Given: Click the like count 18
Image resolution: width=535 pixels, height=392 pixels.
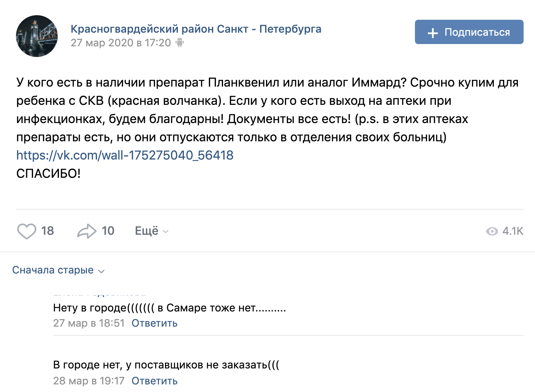Looking at the screenshot, I should [47, 231].
